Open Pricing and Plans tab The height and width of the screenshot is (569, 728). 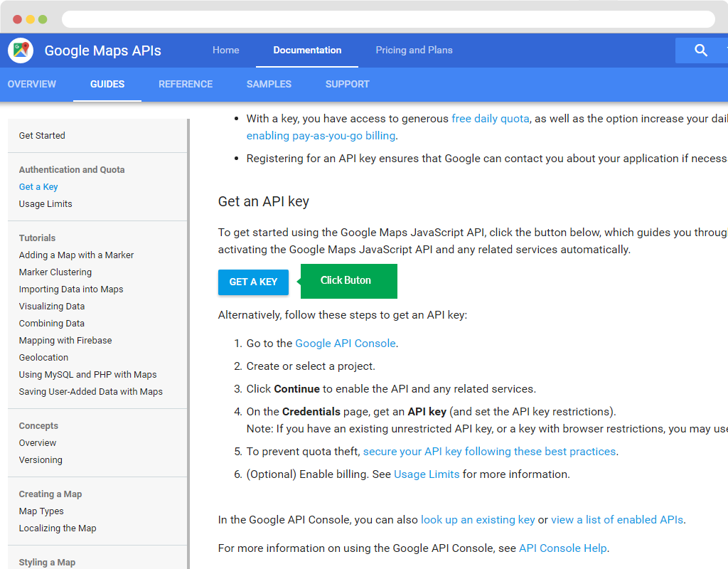click(414, 50)
